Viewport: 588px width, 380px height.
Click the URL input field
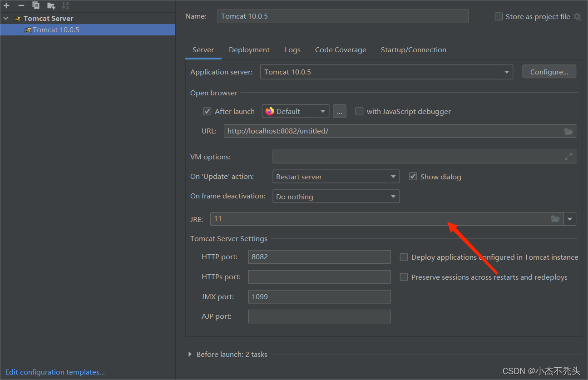click(x=400, y=131)
